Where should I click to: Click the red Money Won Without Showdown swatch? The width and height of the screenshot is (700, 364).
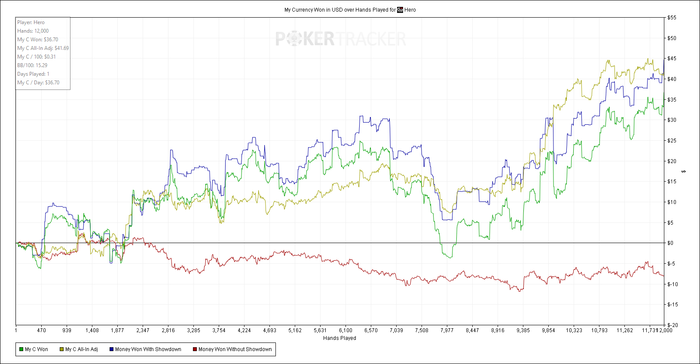195,349
